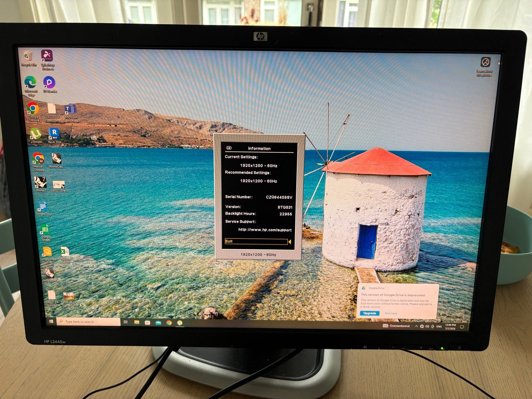The height and width of the screenshot is (399, 532).
Task: Open Microsoft Store taskbar icon
Action: 147,323
